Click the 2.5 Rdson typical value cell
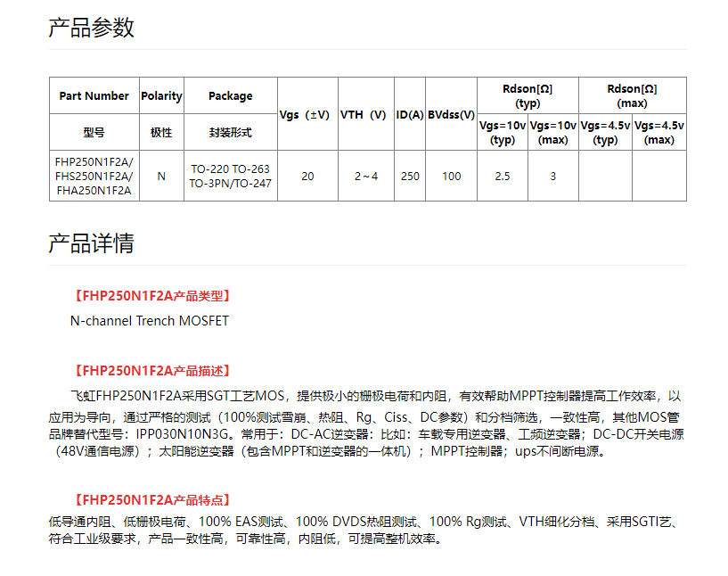728x576 pixels. point(503,176)
